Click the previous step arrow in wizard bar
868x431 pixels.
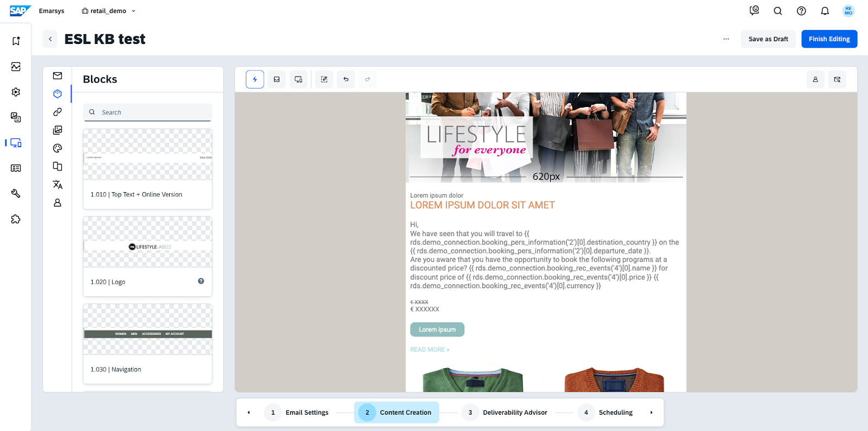click(x=249, y=413)
